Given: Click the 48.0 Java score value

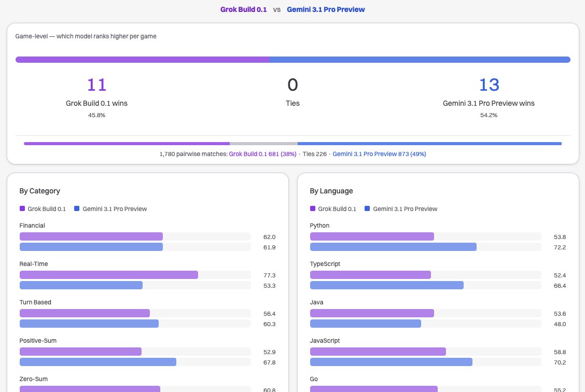Looking at the screenshot, I should pyautogui.click(x=560, y=324).
